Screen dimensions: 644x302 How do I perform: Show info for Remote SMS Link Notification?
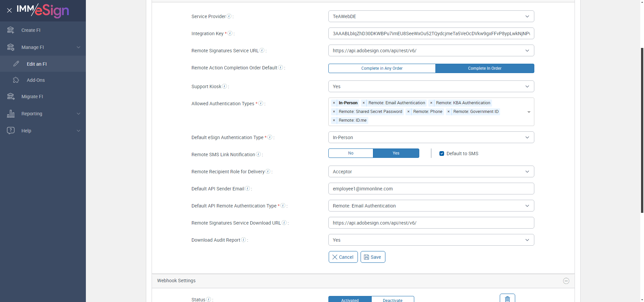[258, 154]
